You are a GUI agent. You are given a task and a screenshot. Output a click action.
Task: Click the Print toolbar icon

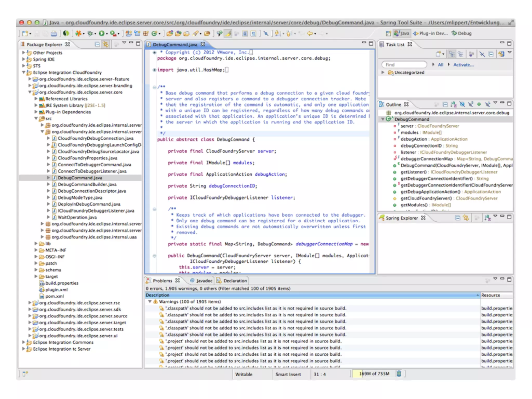pyautogui.click(x=54, y=34)
